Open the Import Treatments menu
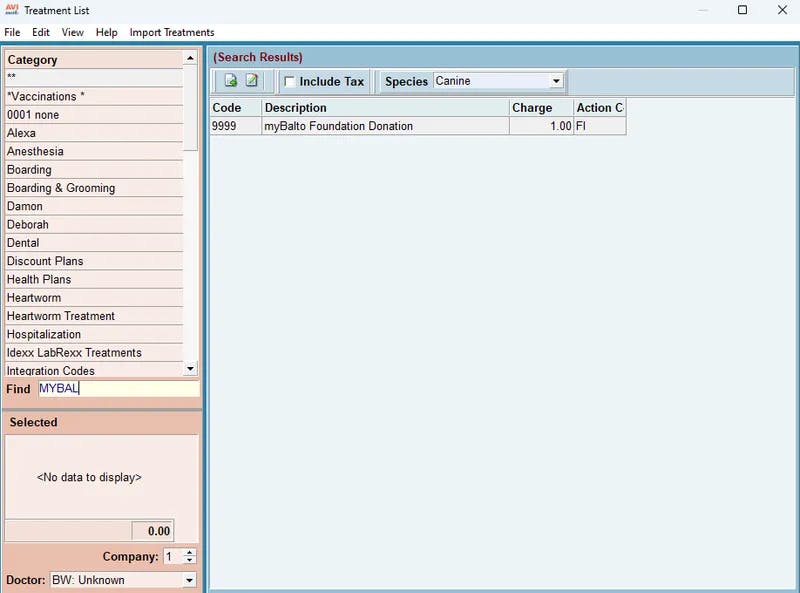This screenshot has height=593, width=800. click(x=172, y=32)
